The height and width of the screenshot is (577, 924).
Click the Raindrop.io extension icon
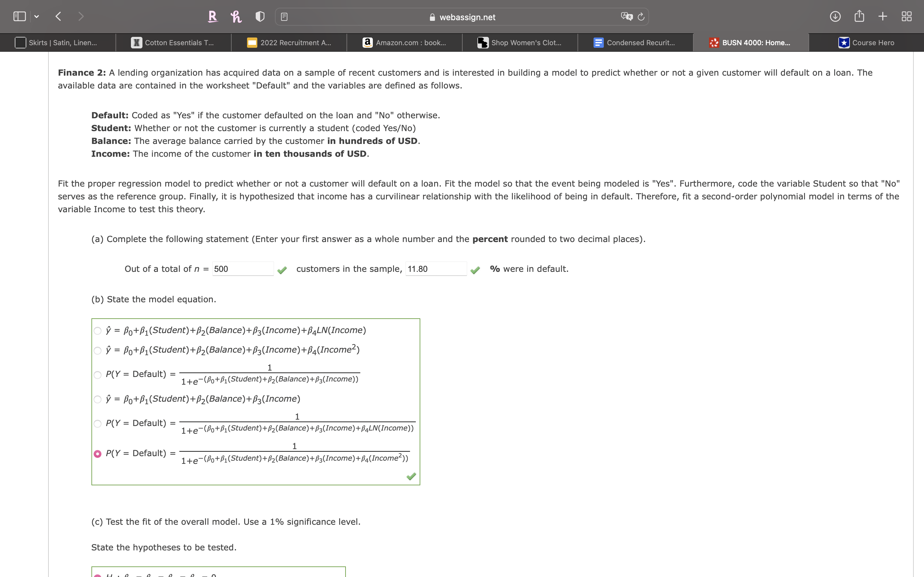(x=212, y=16)
